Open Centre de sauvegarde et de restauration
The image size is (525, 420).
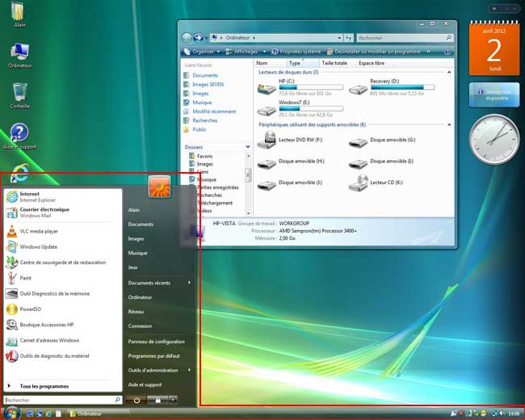pos(62,262)
